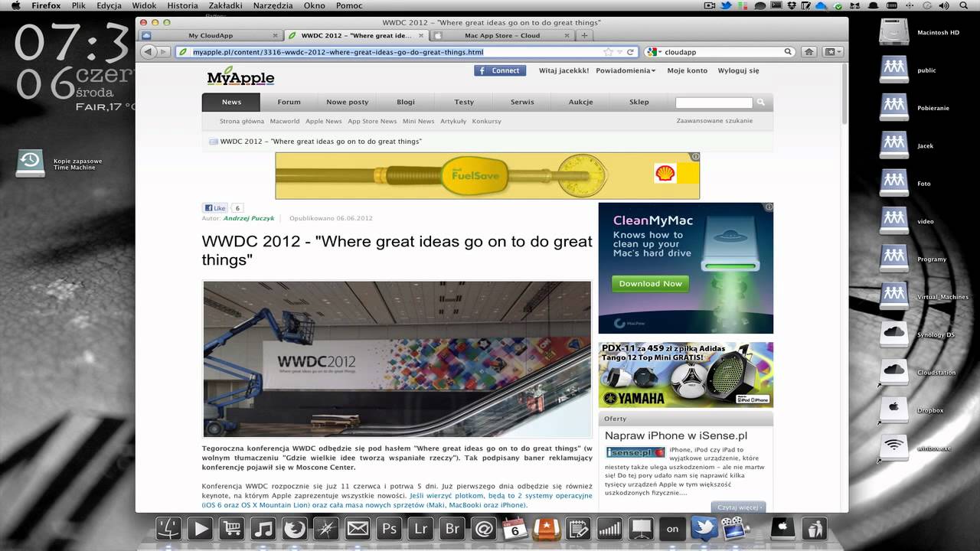Open the Moje konto link

pos(687,70)
